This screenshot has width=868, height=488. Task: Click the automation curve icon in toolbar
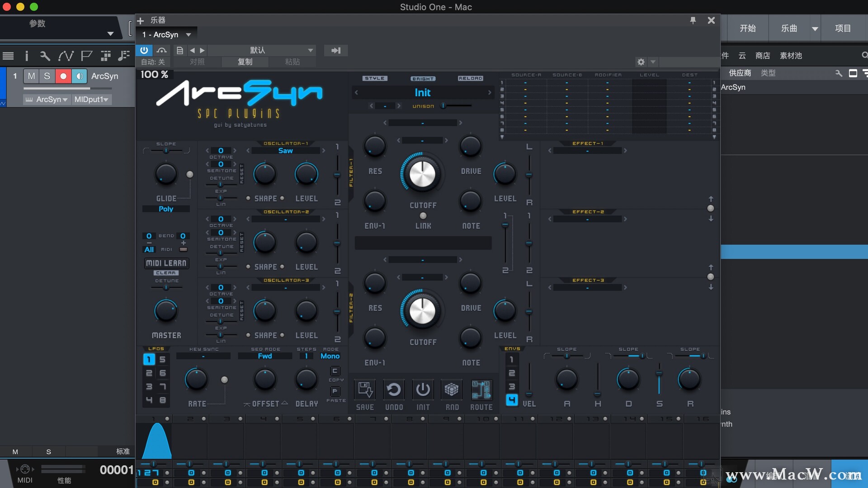click(66, 56)
